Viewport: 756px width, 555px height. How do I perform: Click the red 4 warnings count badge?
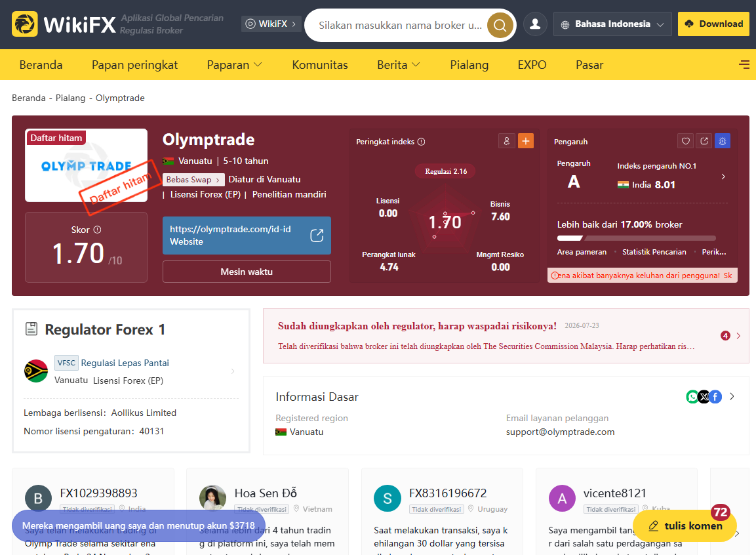(725, 336)
